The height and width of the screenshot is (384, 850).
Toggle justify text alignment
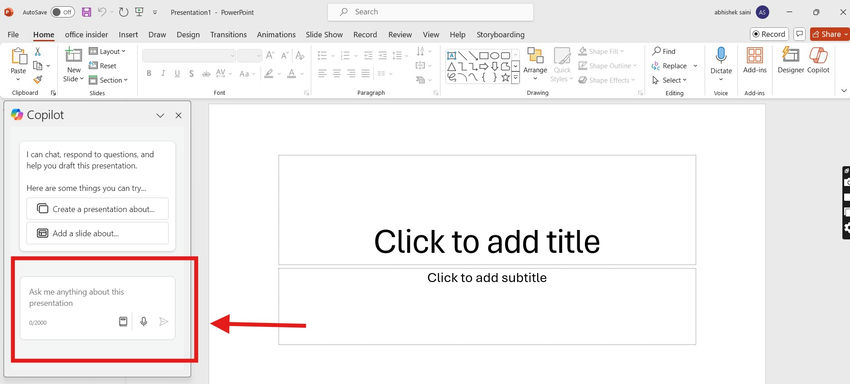click(365, 73)
